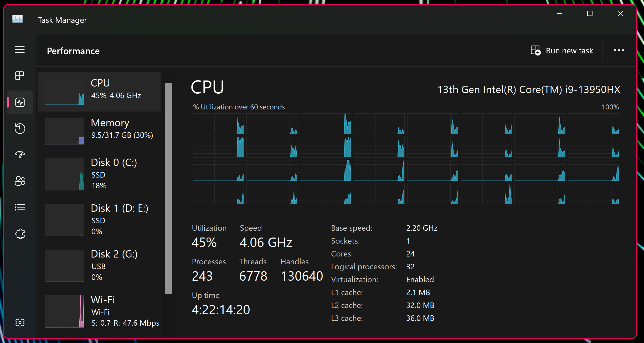Select Disk 0 (C:) entry

(99, 174)
